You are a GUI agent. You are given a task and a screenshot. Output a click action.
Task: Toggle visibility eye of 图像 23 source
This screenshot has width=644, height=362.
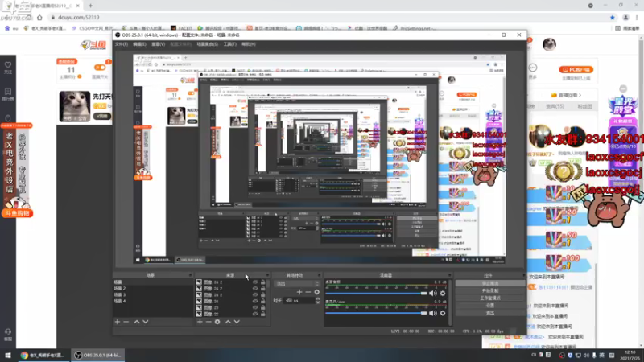tap(255, 307)
